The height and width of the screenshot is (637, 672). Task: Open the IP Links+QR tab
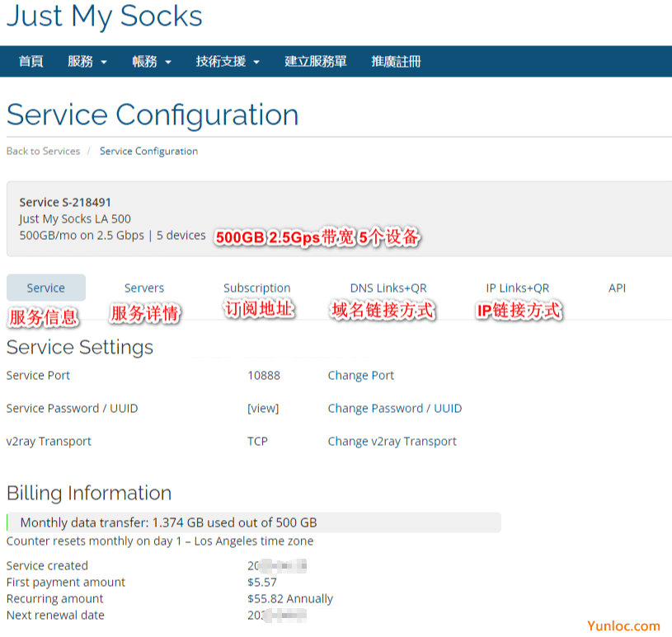click(x=517, y=288)
